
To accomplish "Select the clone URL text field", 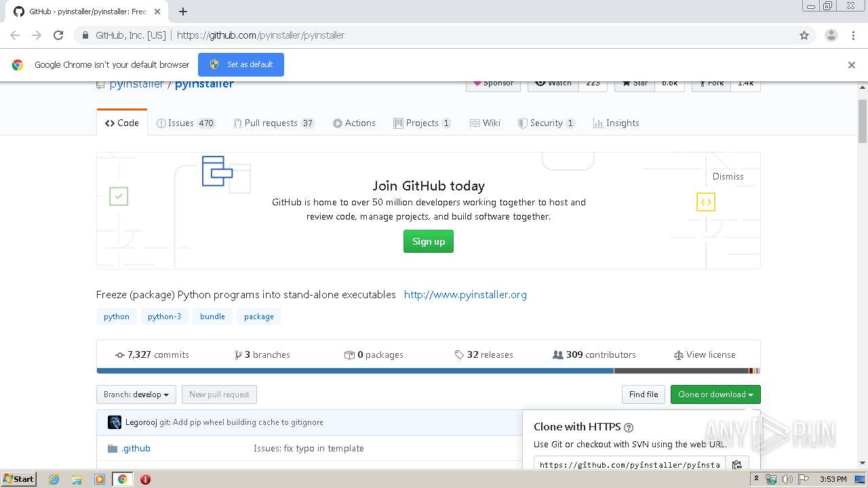I will point(629,464).
